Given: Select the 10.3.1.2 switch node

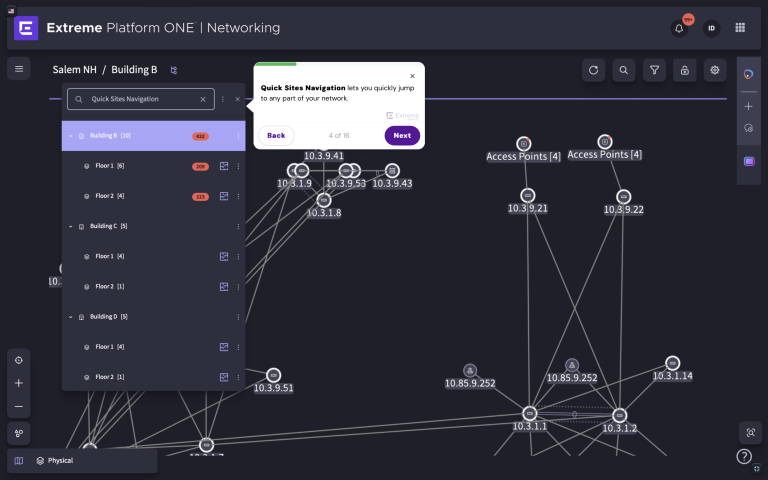Looking at the screenshot, I should [620, 415].
